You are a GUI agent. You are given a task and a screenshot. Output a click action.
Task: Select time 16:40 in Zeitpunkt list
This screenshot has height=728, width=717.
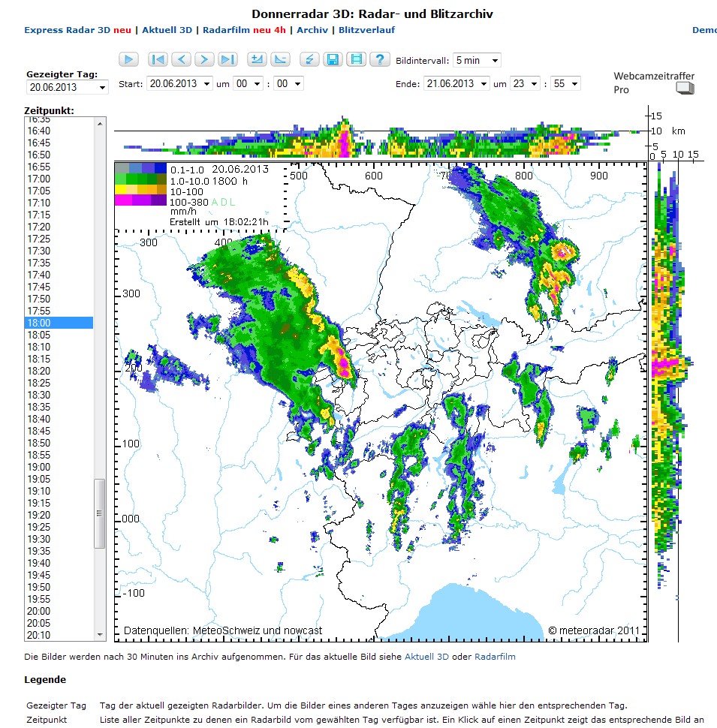[x=59, y=131]
